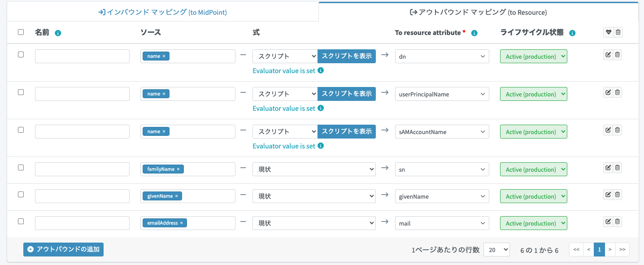Delete the mail mapping row
This screenshot has width=644, height=265.
click(x=618, y=221)
